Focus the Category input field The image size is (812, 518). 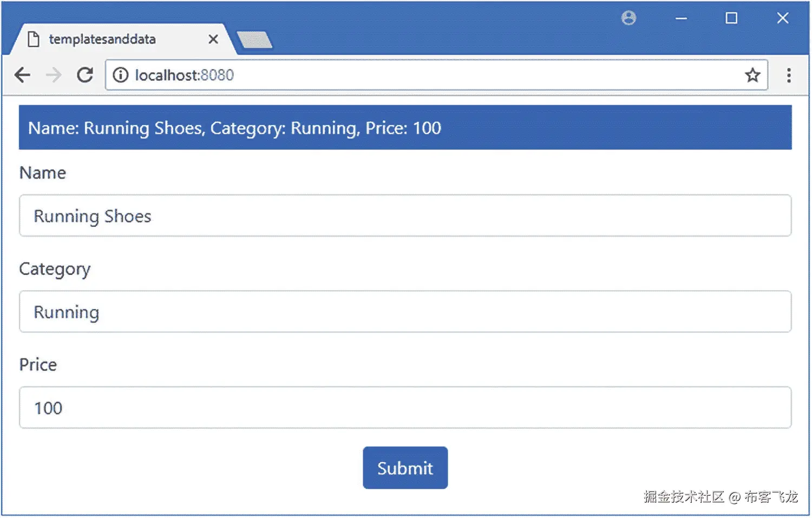click(x=405, y=312)
